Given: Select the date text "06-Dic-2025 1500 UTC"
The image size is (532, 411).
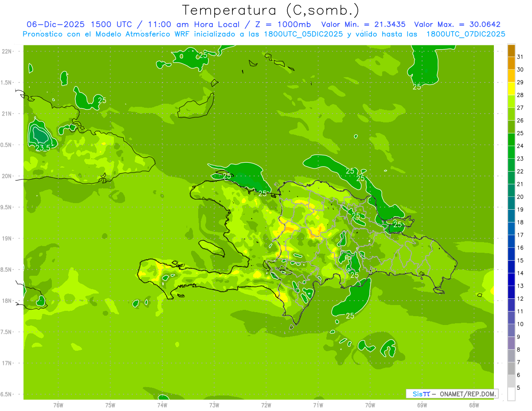Looking at the screenshot, I should coord(79,24).
